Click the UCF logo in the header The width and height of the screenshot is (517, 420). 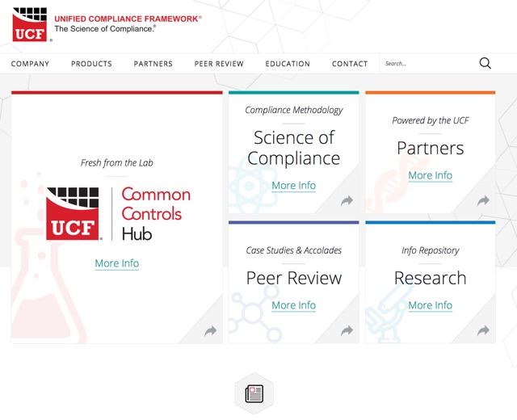[30, 25]
